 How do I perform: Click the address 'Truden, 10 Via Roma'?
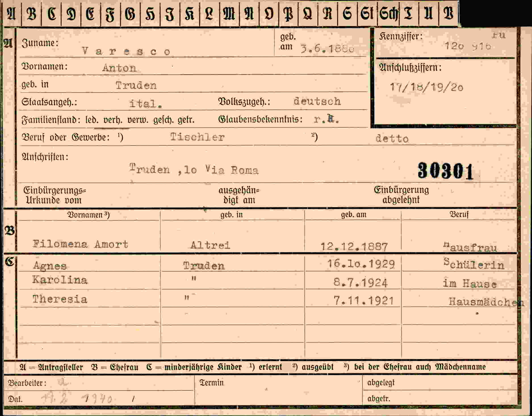[194, 169]
